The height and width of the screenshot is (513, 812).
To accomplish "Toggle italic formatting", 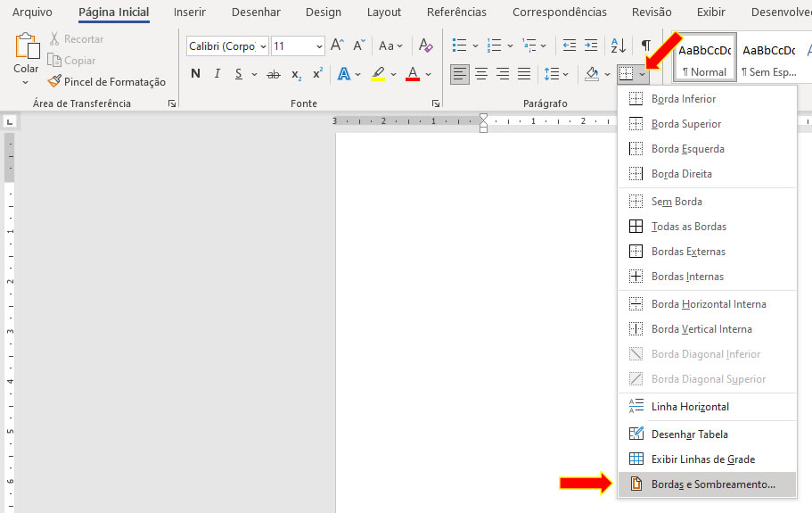I will [217, 73].
